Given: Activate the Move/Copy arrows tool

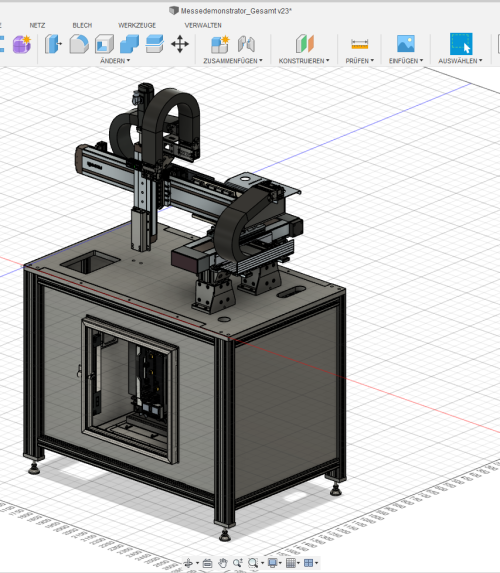Looking at the screenshot, I should coord(180,44).
